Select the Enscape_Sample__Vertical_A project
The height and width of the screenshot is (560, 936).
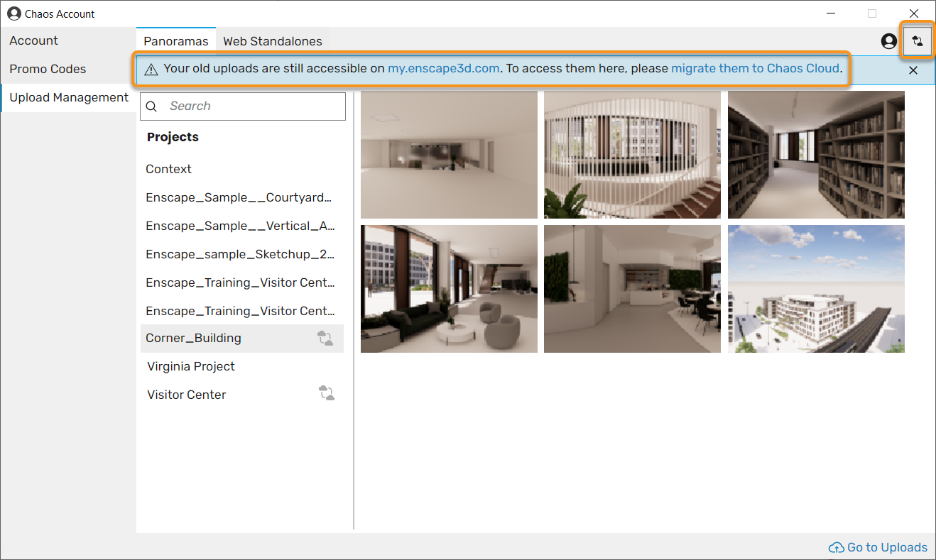click(242, 226)
